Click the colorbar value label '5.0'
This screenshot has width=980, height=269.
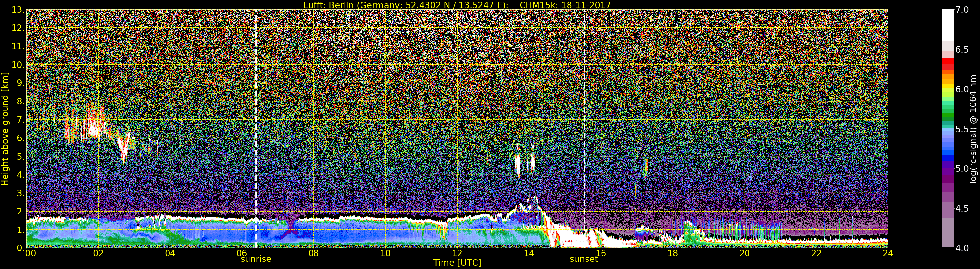962,168
